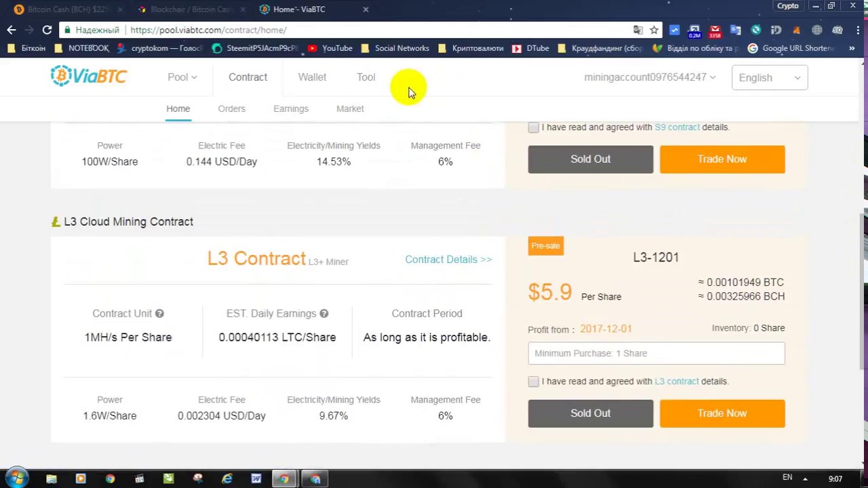Open media player taskbar icon
The height and width of the screenshot is (488, 868).
81,479
